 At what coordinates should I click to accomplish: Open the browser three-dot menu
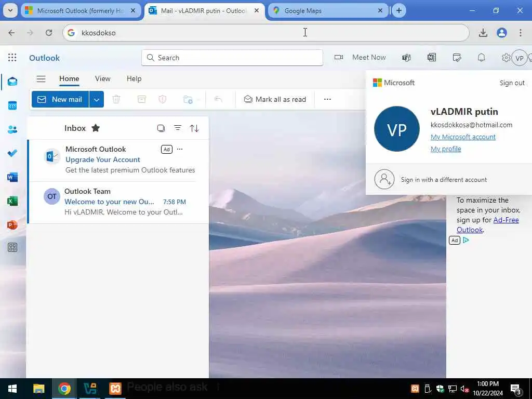pyautogui.click(x=521, y=33)
